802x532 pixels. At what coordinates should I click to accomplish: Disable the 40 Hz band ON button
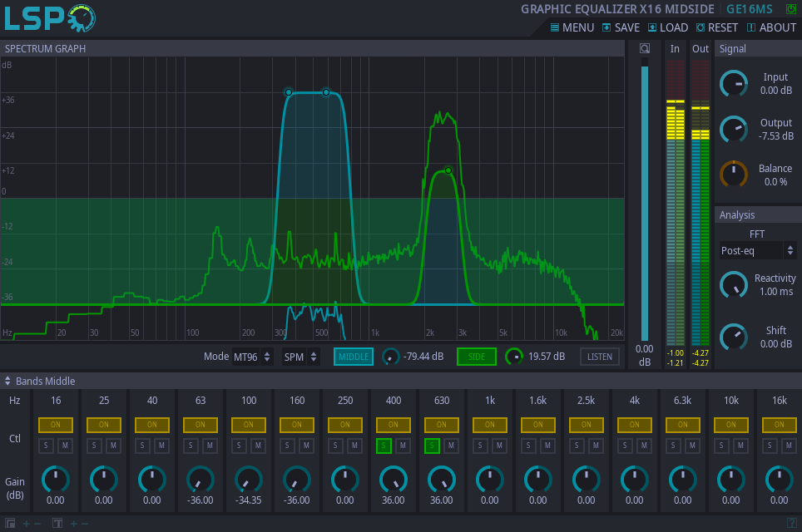(152, 425)
